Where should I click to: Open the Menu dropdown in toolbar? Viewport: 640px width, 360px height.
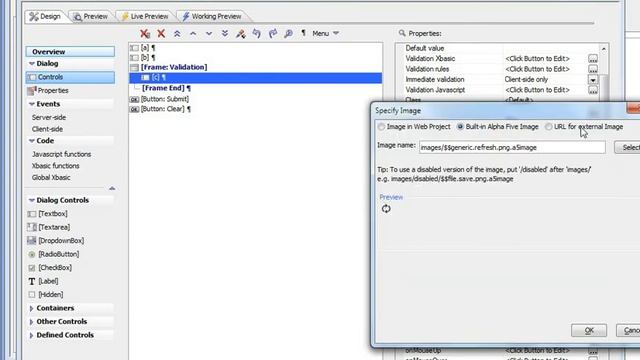tap(326, 33)
